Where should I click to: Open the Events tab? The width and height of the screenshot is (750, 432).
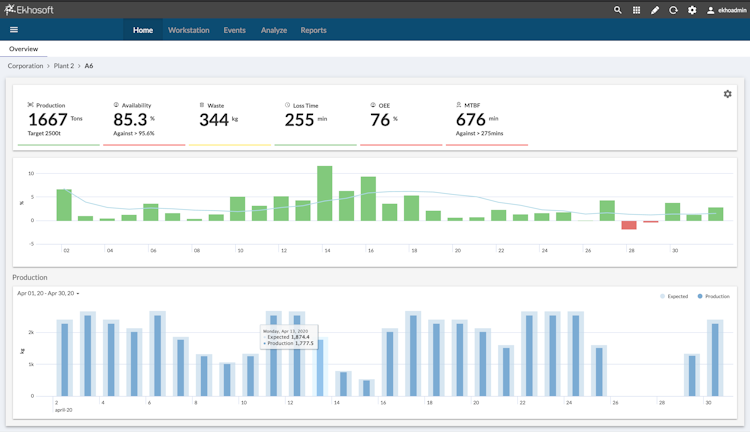pos(234,30)
